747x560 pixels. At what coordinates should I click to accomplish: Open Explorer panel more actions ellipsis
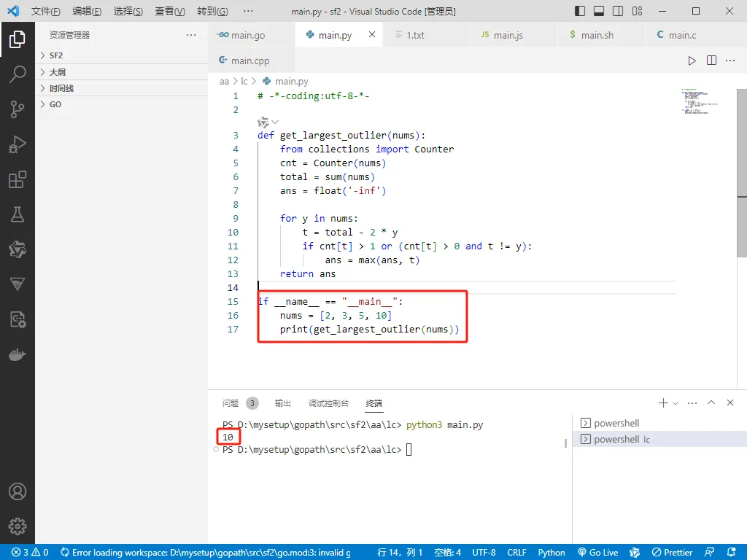pyautogui.click(x=191, y=35)
